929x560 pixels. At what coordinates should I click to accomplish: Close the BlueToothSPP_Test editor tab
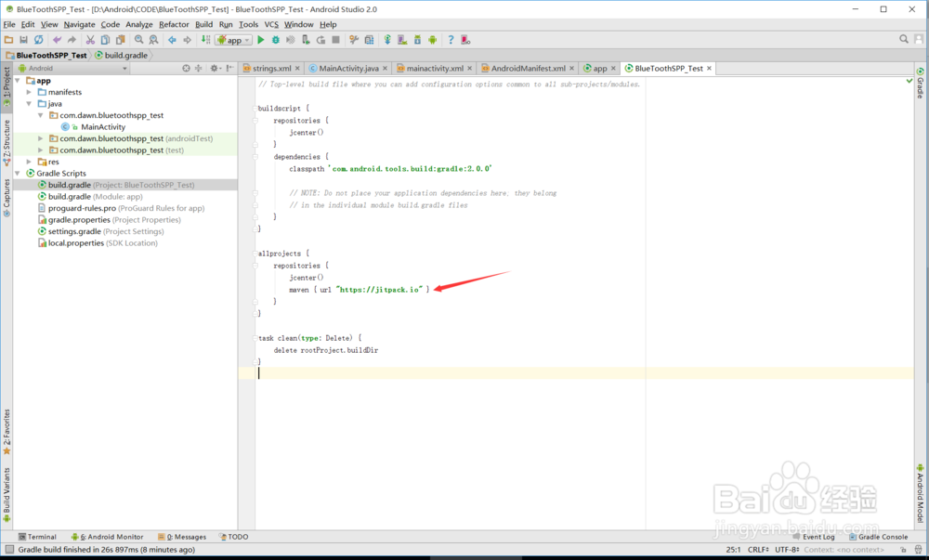709,69
